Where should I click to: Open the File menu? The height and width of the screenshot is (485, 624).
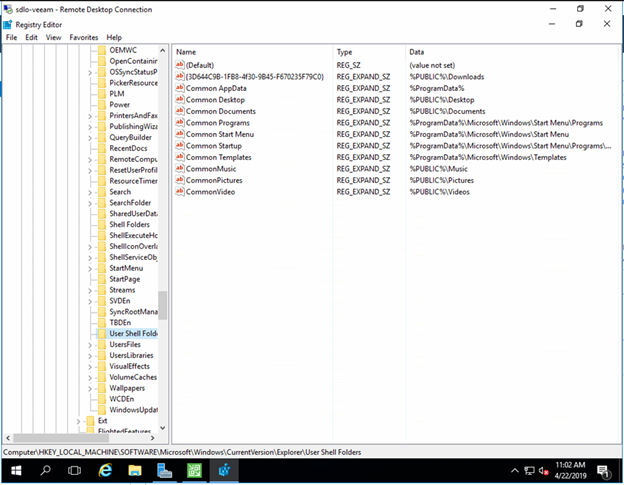[12, 37]
